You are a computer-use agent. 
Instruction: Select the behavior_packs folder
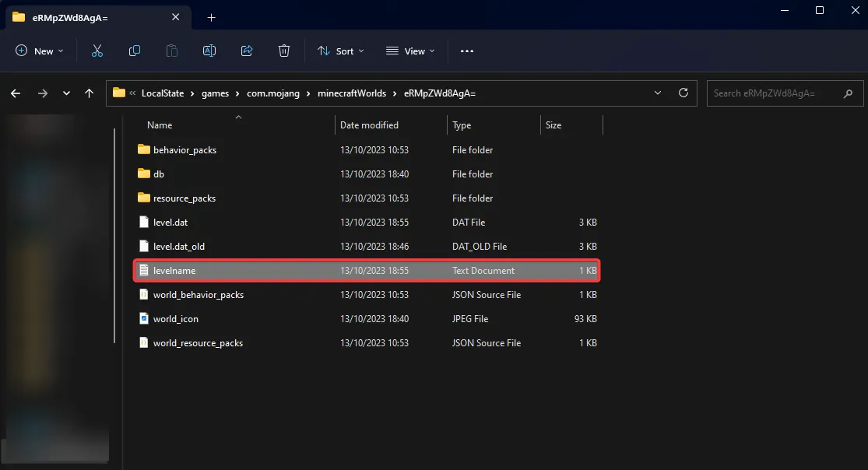point(184,149)
